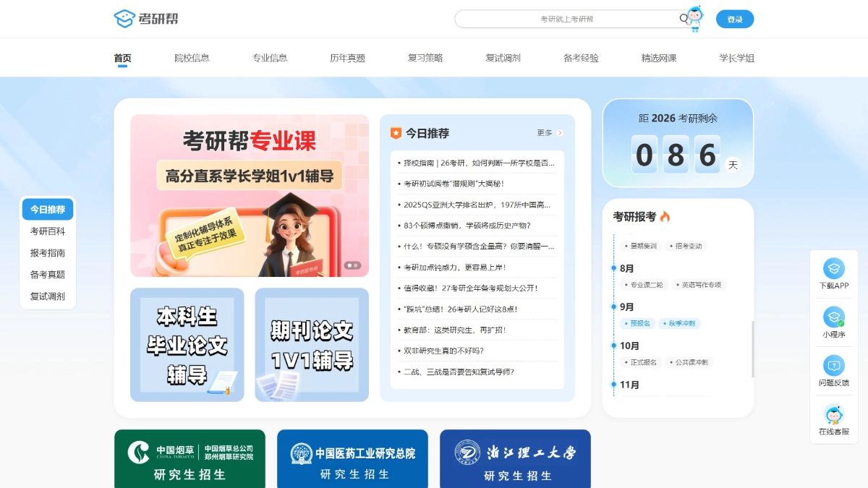The height and width of the screenshot is (488, 868).
Task: Expand 更多 arrow in 今日推荐
Action: (560, 133)
